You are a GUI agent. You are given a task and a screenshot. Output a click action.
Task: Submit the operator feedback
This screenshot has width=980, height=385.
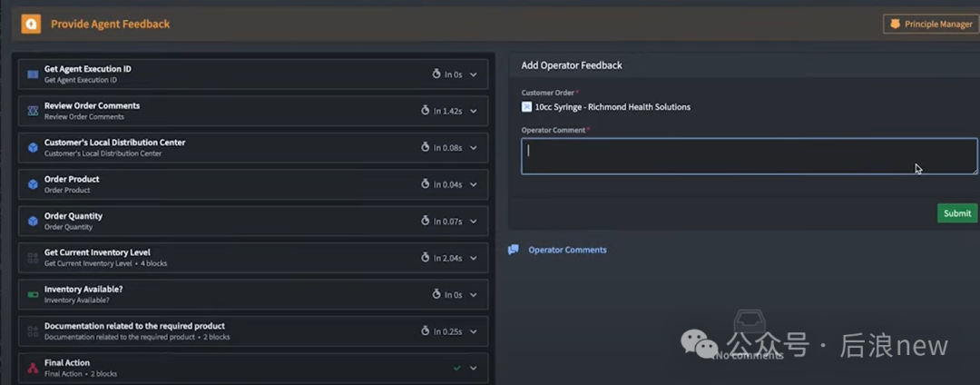pos(956,213)
